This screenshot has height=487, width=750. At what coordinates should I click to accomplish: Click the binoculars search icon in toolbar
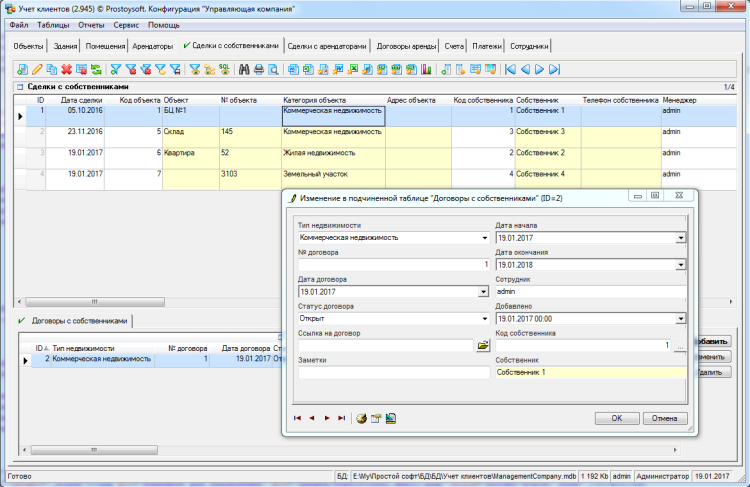pos(244,69)
